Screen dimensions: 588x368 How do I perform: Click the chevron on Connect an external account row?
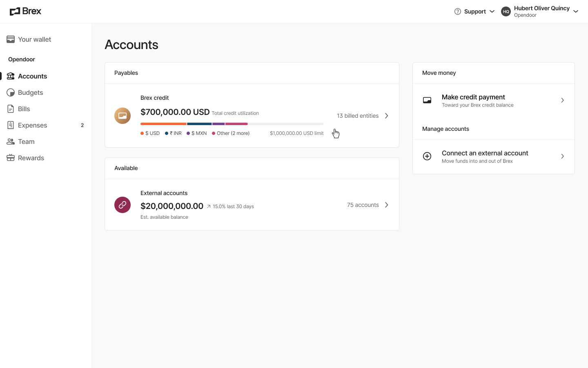click(x=562, y=156)
